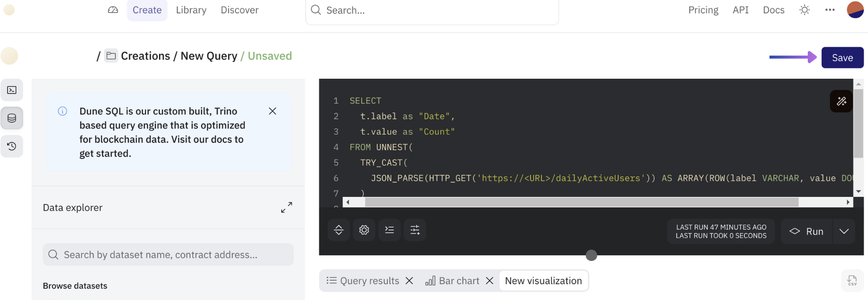Click the dataset search input field
Viewport: 868px width, 300px height.
pos(168,255)
